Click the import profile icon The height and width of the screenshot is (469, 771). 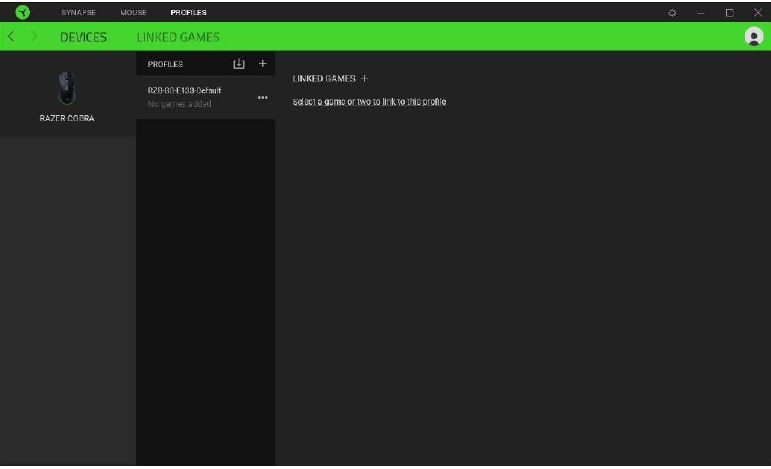point(238,64)
